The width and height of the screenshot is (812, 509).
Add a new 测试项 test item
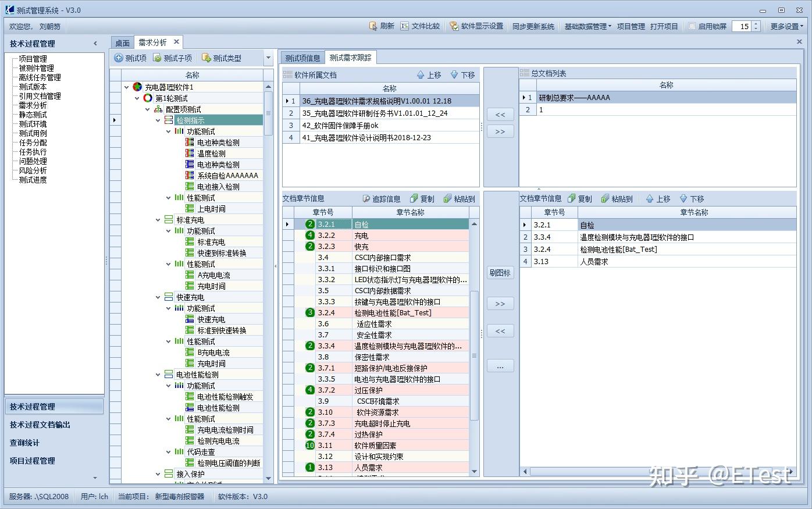pos(130,58)
